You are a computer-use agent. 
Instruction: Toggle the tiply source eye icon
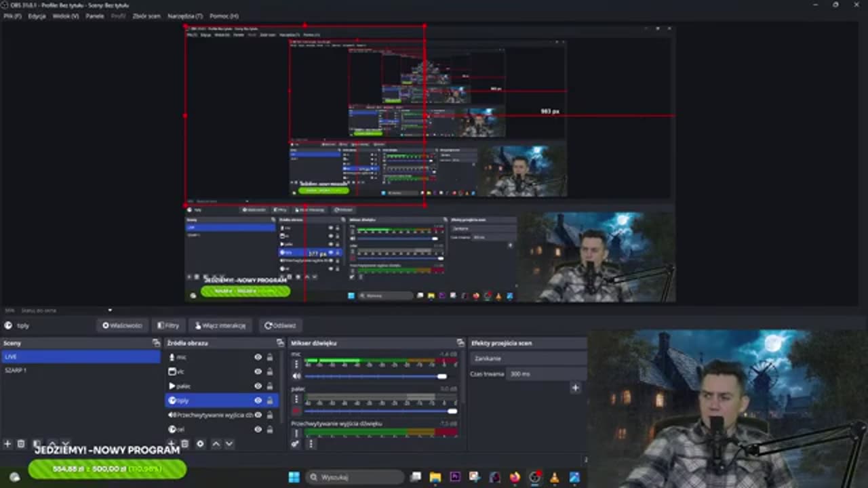(258, 401)
